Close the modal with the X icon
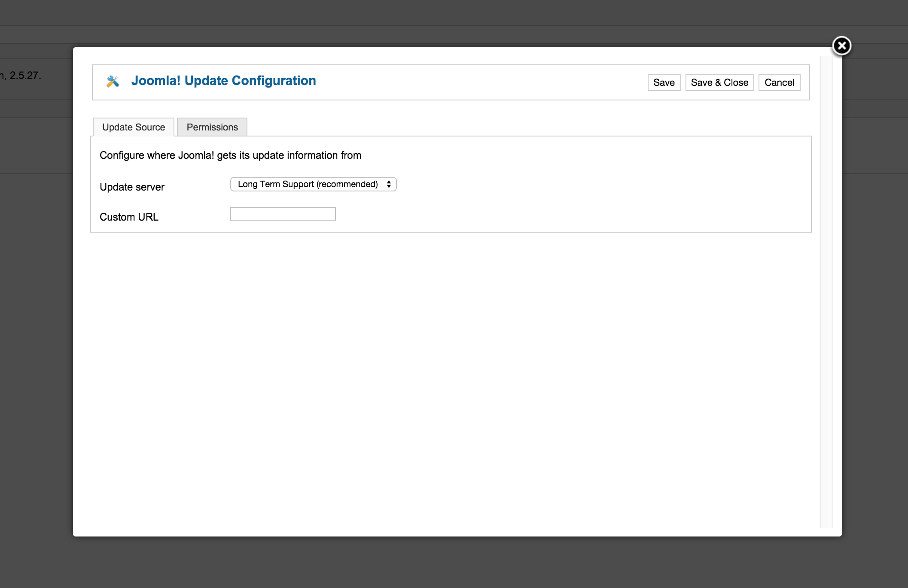This screenshot has width=908, height=588. (841, 45)
